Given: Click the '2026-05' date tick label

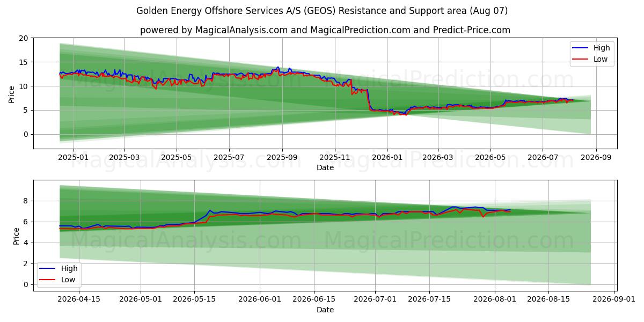Looking at the screenshot, I should coord(490,157).
